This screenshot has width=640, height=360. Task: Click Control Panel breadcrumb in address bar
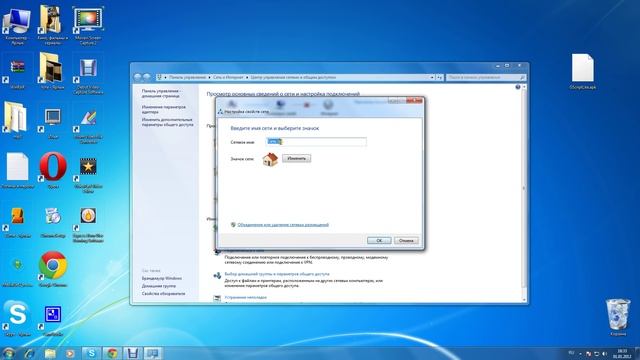(187, 77)
